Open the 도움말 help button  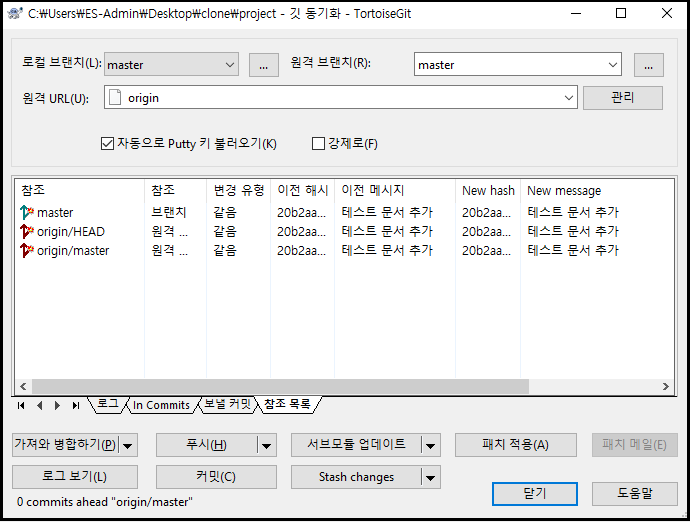point(635,494)
